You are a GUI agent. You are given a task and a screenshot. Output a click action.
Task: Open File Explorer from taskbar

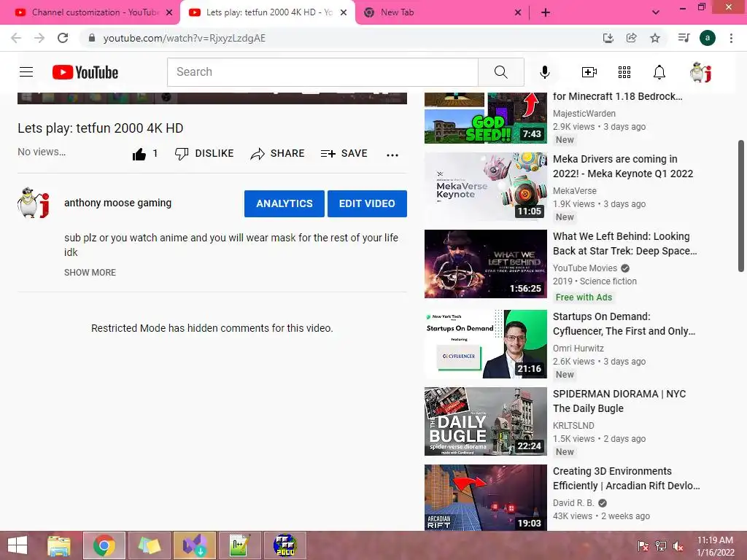[x=59, y=545]
